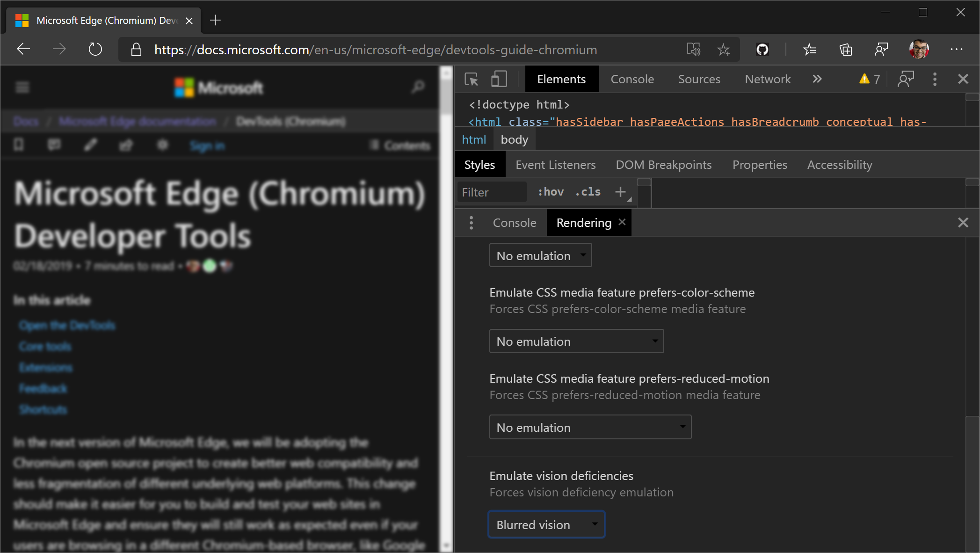Open the DOM Breakpoints tab

pos(663,164)
